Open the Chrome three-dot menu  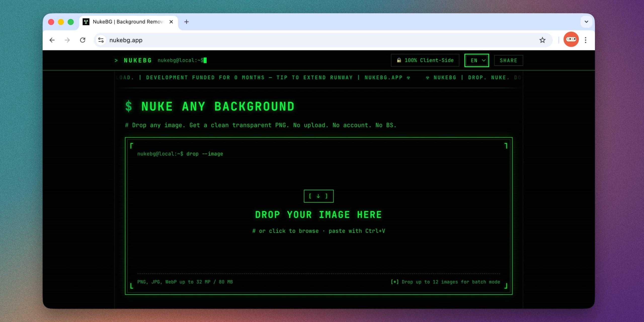pyautogui.click(x=586, y=40)
